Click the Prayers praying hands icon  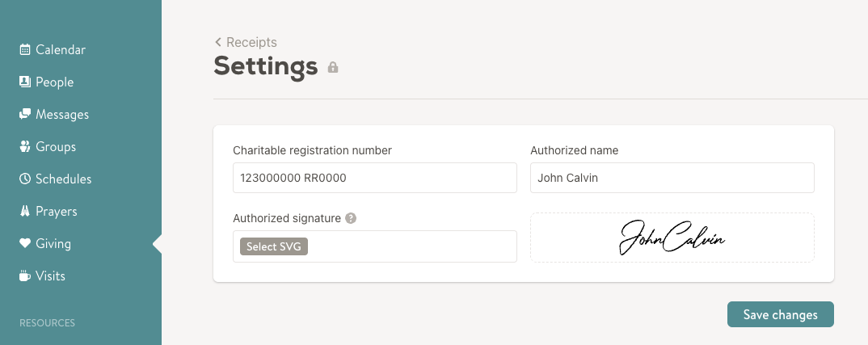pos(25,212)
